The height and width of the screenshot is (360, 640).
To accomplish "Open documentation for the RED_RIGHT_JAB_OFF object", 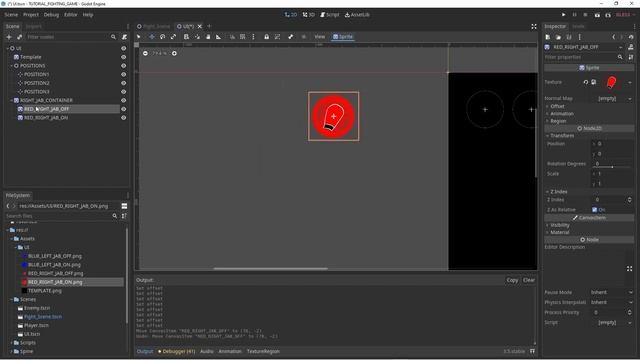I will pos(631,47).
